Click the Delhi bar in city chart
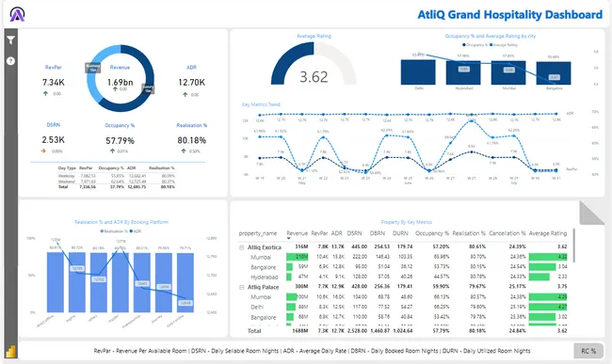The image size is (612, 364). [x=418, y=72]
